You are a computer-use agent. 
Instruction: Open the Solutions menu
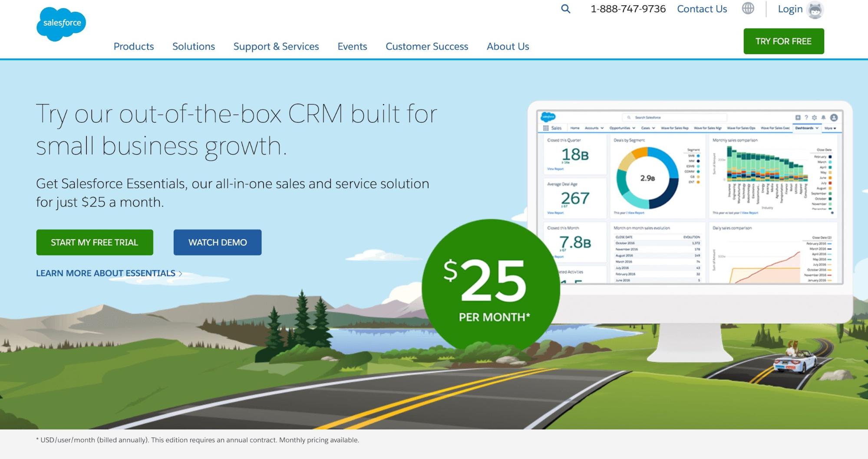(194, 46)
